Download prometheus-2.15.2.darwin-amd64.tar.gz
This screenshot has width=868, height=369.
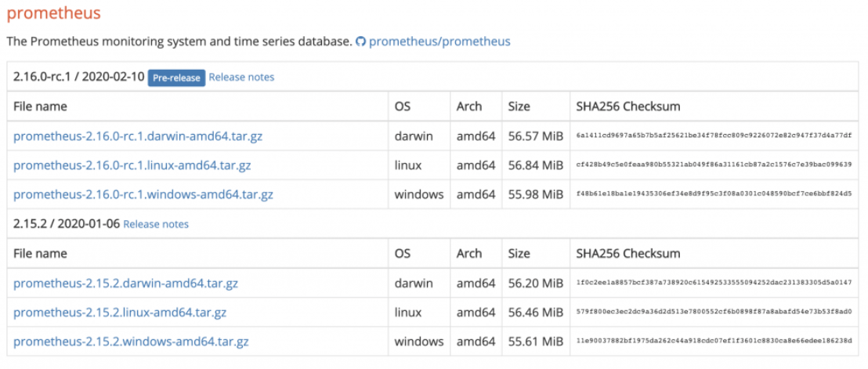pos(125,284)
